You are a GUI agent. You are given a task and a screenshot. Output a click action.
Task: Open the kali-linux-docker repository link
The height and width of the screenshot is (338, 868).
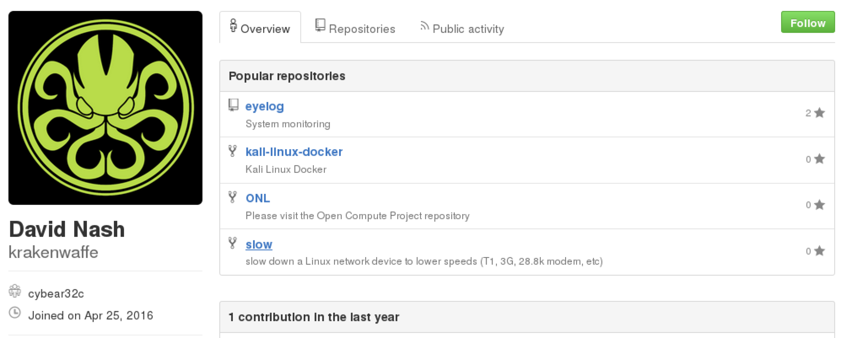294,152
